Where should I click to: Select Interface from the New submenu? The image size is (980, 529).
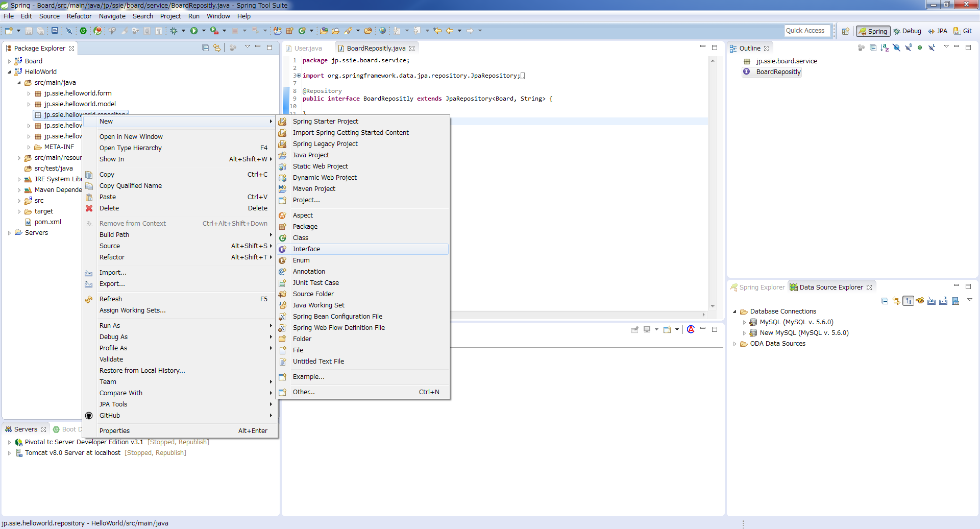pyautogui.click(x=306, y=249)
